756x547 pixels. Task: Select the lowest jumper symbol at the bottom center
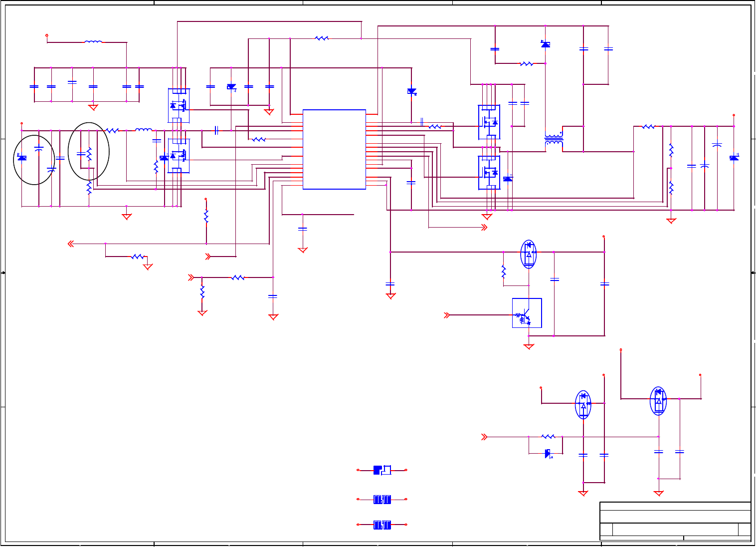coord(382,525)
